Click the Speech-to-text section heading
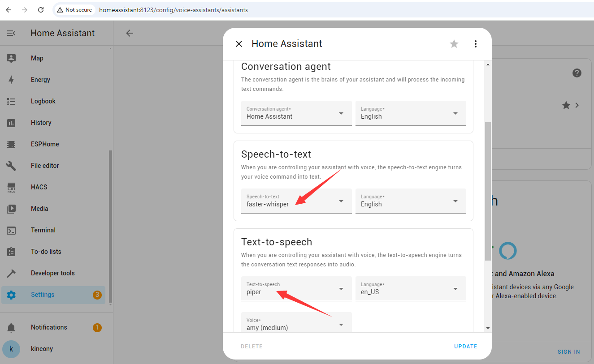The width and height of the screenshot is (594, 364). 276,154
